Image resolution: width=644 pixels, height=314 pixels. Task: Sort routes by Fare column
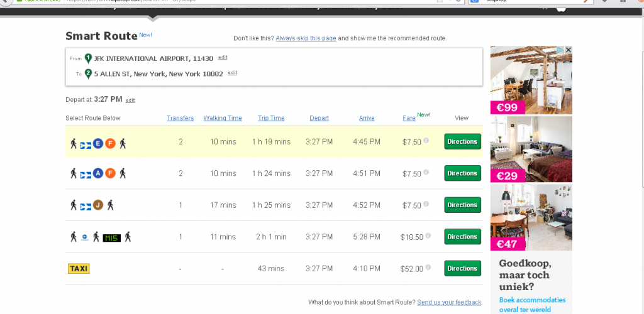(409, 118)
